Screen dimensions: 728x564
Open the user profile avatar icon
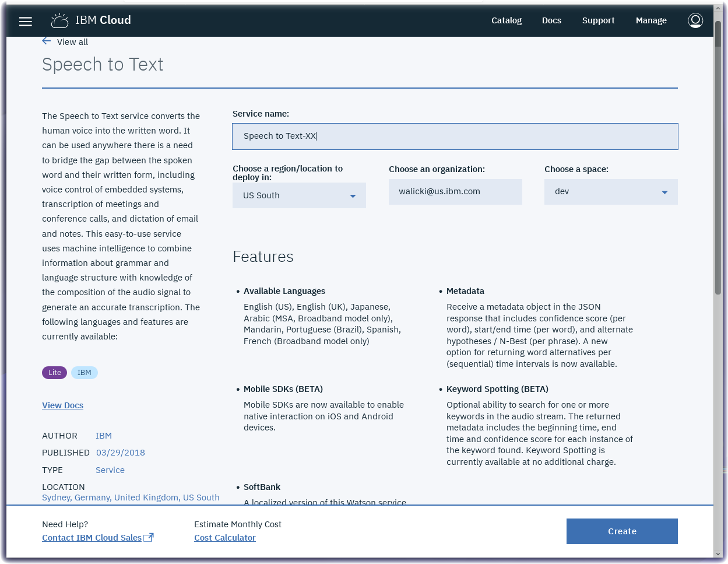(695, 20)
